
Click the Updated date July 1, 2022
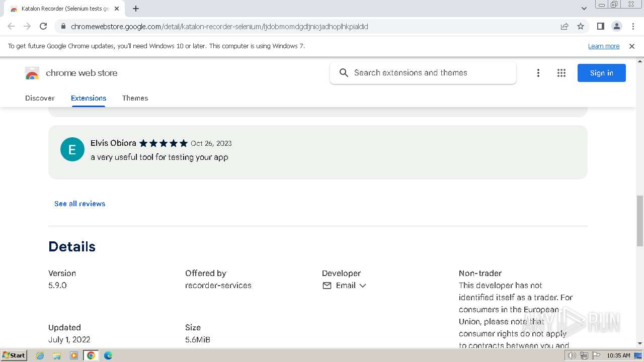(x=69, y=340)
